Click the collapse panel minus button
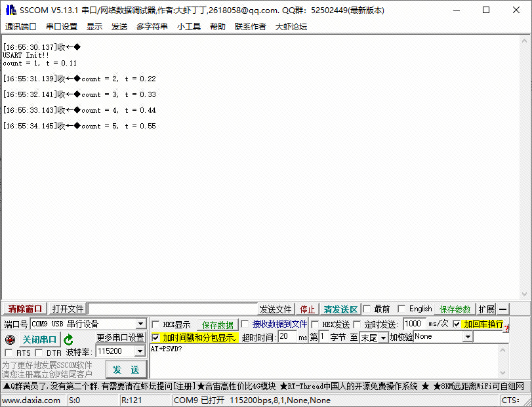This screenshot has height=407, width=532. 503,309
